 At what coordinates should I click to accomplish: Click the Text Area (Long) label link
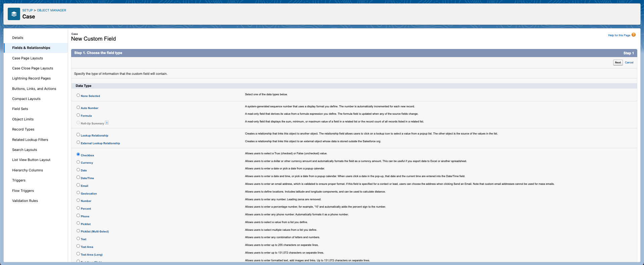point(92,255)
